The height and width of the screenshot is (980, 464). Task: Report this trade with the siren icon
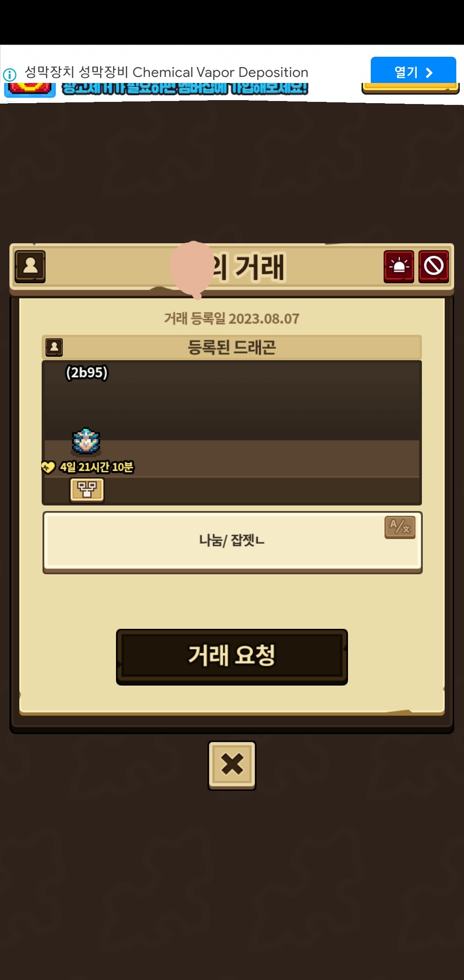coord(399,266)
